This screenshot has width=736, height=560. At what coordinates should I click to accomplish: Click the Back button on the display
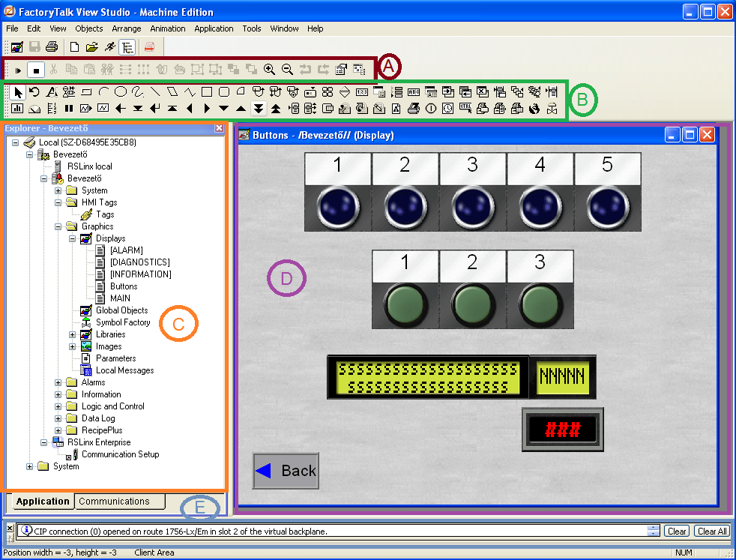coord(286,471)
